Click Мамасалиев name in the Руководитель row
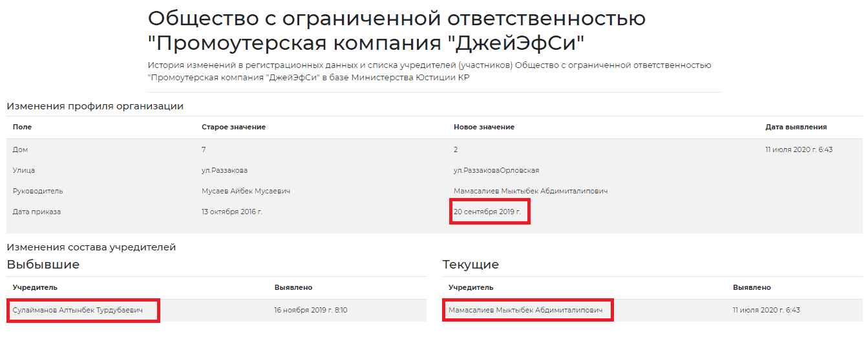 pyautogui.click(x=530, y=191)
